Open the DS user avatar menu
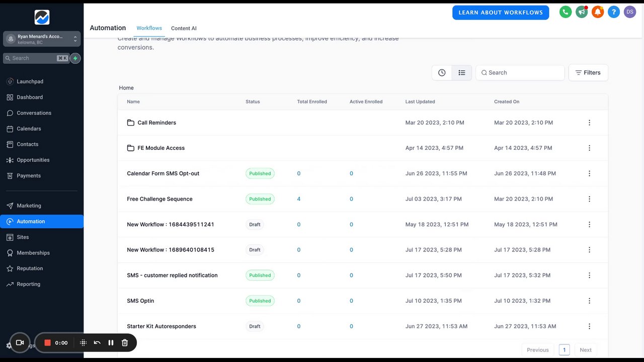Viewport: 644px width, 362px height. (x=630, y=12)
